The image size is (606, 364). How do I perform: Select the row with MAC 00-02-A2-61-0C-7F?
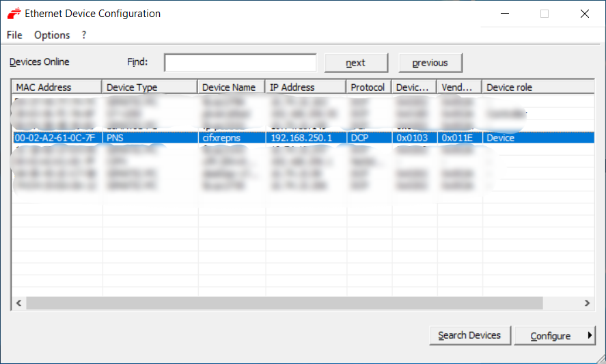(x=55, y=137)
